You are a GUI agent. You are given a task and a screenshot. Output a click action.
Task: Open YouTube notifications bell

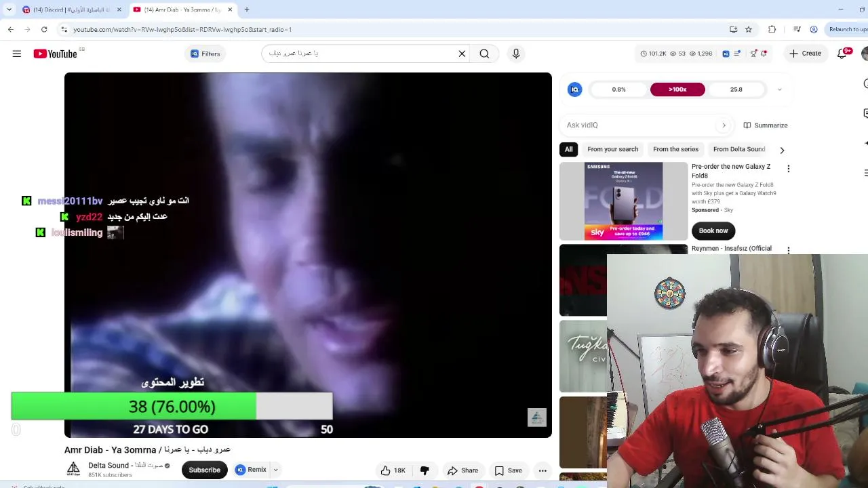pyautogui.click(x=842, y=54)
